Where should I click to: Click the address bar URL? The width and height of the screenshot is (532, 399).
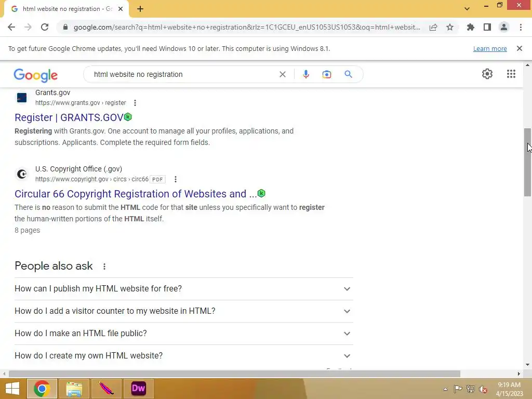(x=247, y=27)
